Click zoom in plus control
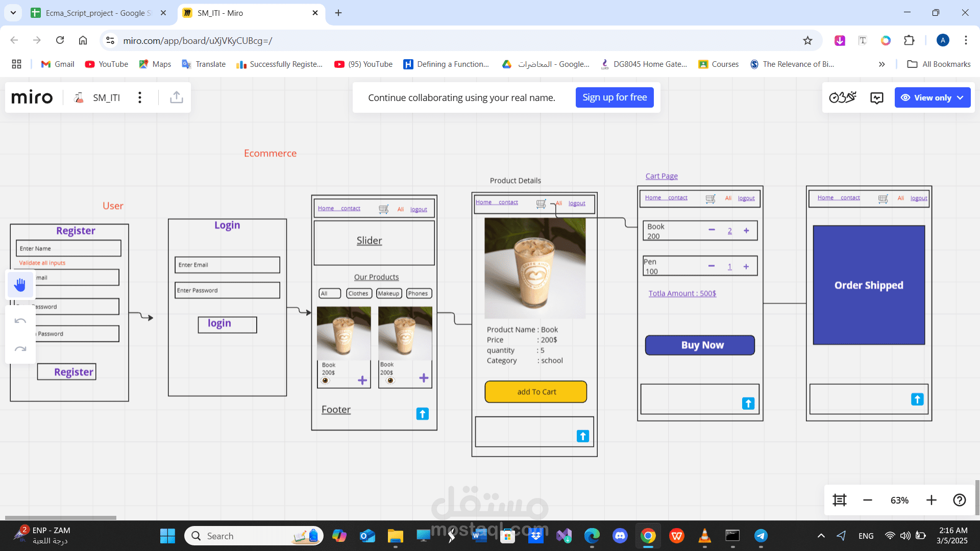The width and height of the screenshot is (980, 551). pos(931,500)
